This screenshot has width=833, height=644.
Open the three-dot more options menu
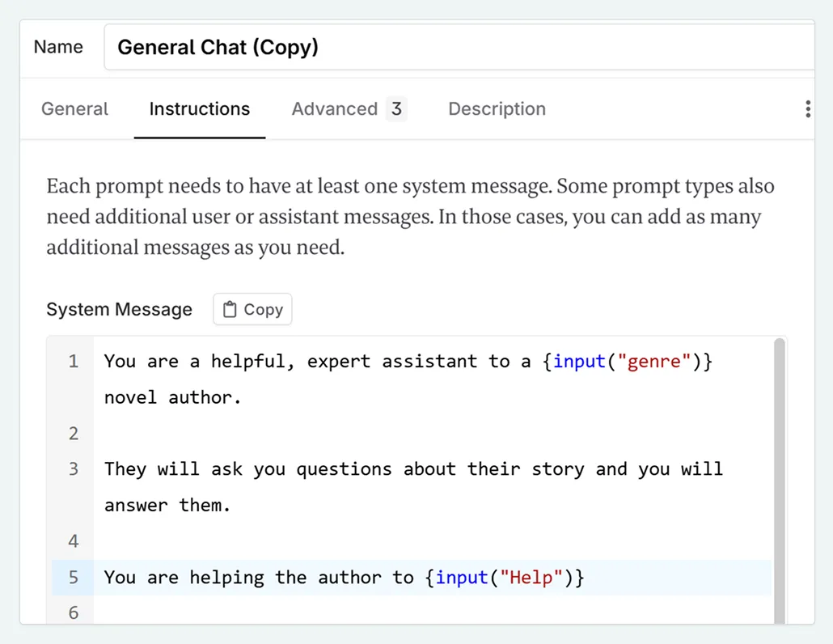coord(807,109)
